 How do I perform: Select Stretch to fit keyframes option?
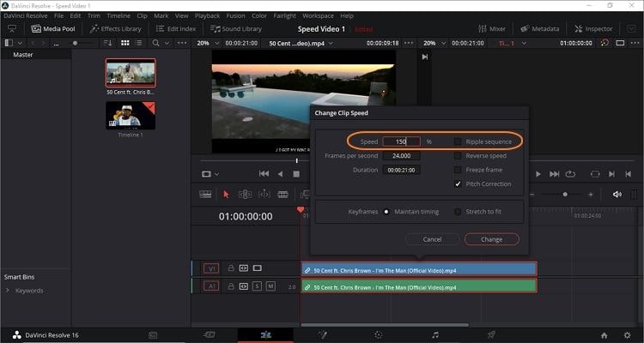[x=458, y=212]
